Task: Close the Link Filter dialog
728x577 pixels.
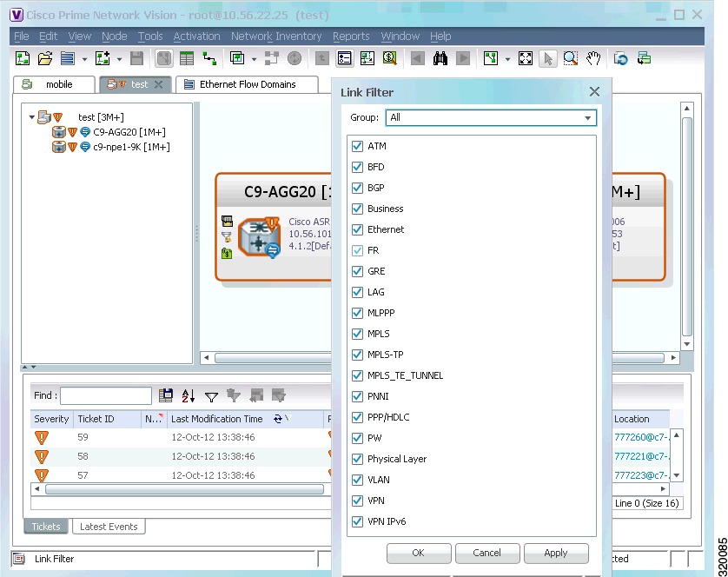Action: coord(594,92)
